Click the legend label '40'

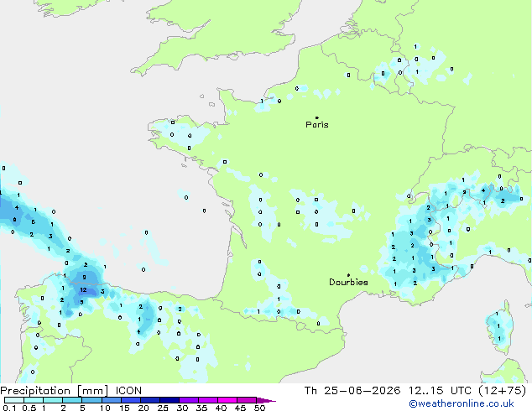pos(221,408)
